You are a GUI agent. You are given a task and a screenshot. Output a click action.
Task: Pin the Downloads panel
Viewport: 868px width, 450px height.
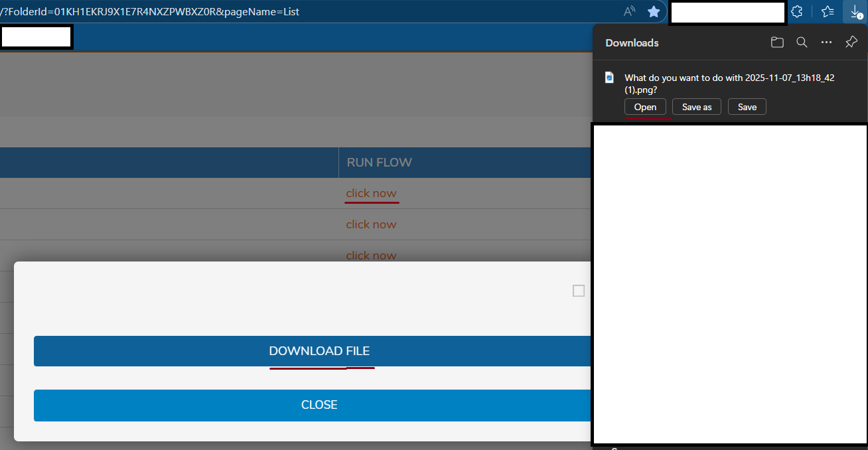coord(851,42)
